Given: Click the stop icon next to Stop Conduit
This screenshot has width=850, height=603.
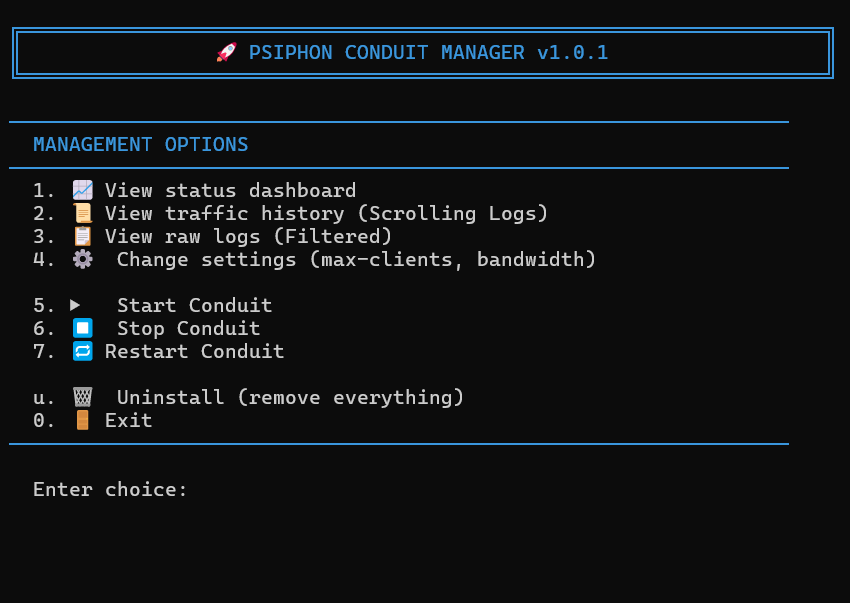Looking at the screenshot, I should click(x=82, y=327).
